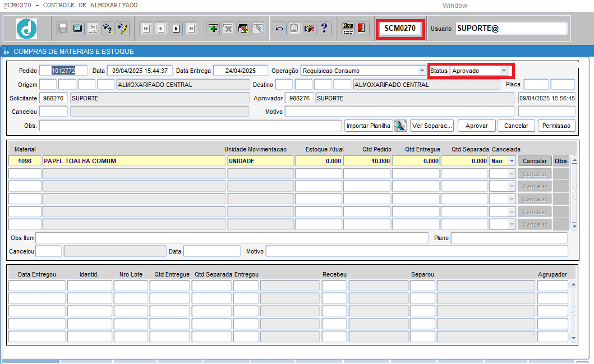The image size is (594, 364).
Task: Click the Pedido number input field
Action: [63, 71]
